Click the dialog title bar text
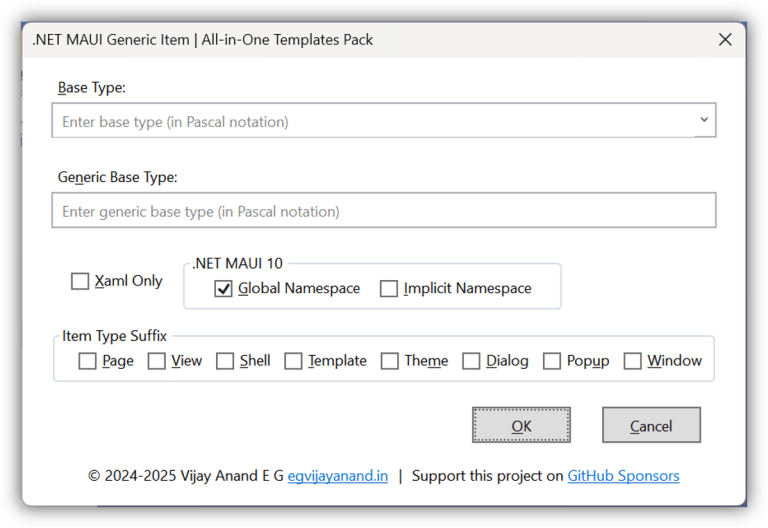 203,40
